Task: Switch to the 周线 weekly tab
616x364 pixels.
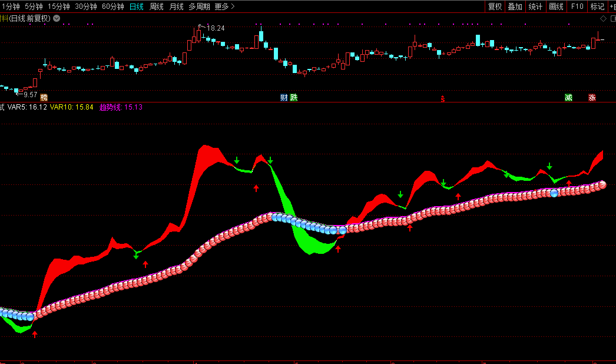Action: coord(157,6)
